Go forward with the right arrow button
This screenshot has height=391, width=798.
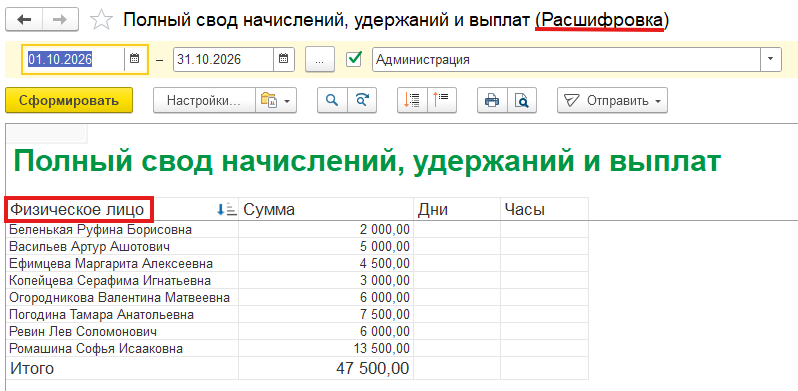point(61,20)
